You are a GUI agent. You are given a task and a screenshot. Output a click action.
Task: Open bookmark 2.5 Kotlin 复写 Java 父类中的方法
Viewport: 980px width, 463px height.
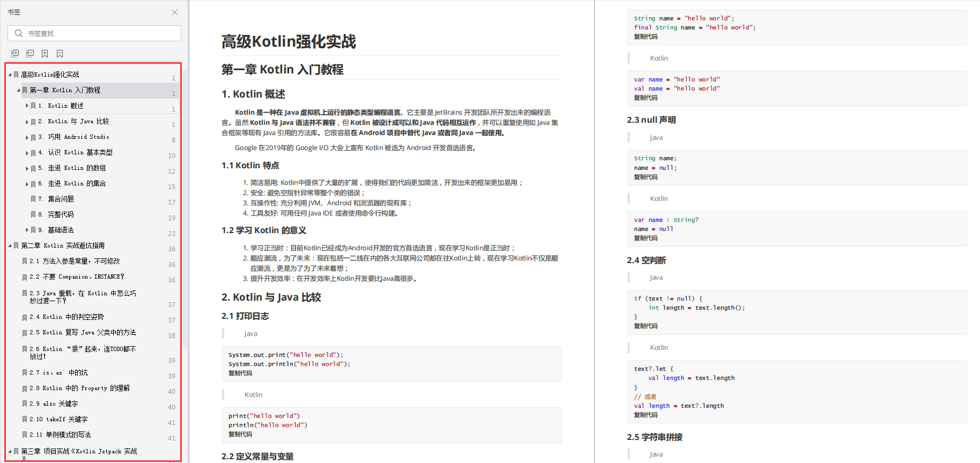83,332
